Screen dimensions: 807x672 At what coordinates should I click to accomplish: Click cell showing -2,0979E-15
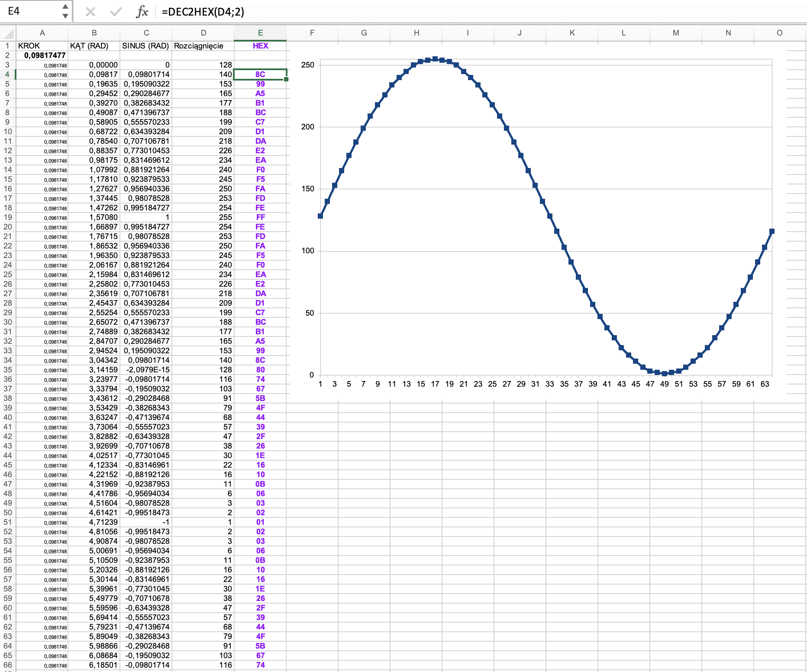click(x=146, y=370)
